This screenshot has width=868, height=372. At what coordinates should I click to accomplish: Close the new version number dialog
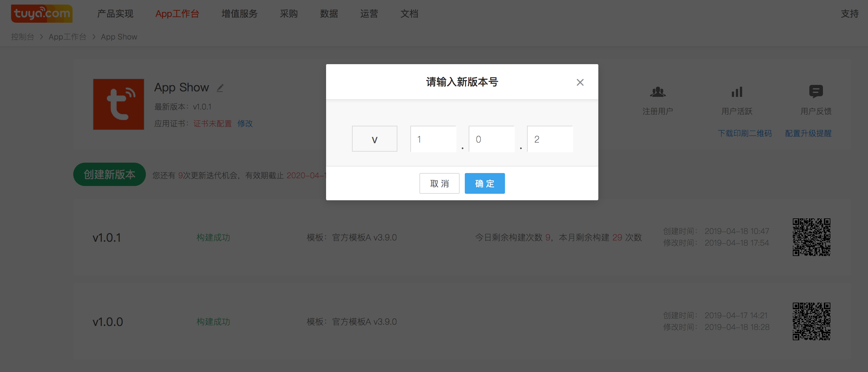click(x=580, y=82)
